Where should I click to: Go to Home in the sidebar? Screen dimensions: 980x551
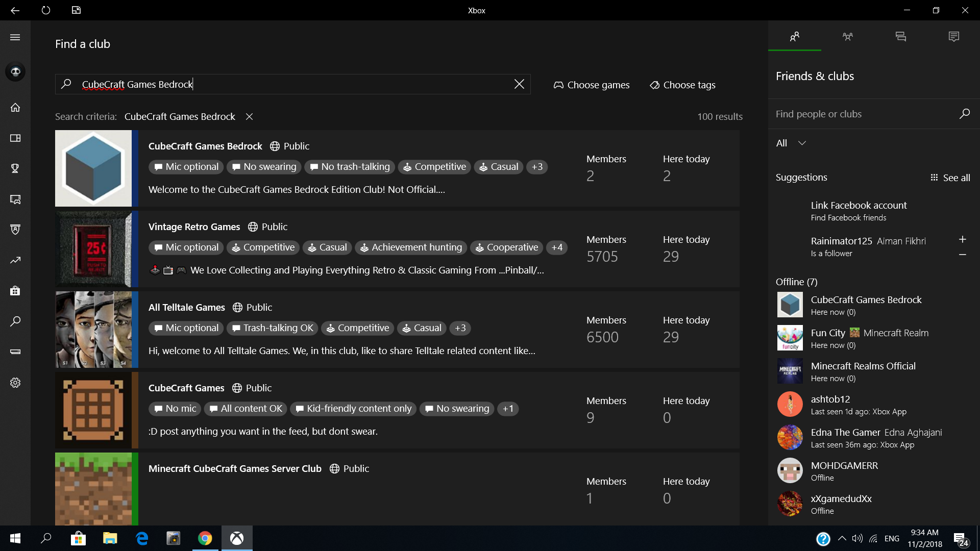[x=15, y=107]
